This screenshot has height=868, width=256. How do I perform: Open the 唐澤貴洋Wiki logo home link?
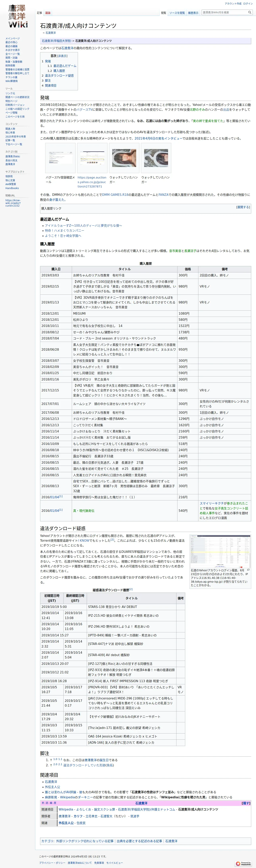tap(18, 16)
